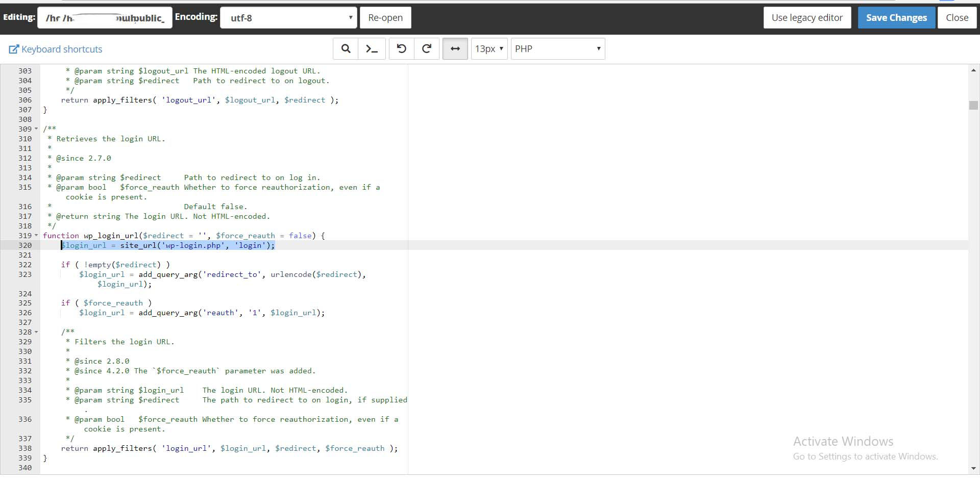Open the Keyboard shortcuts link
This screenshot has height=485, width=980.
point(62,49)
